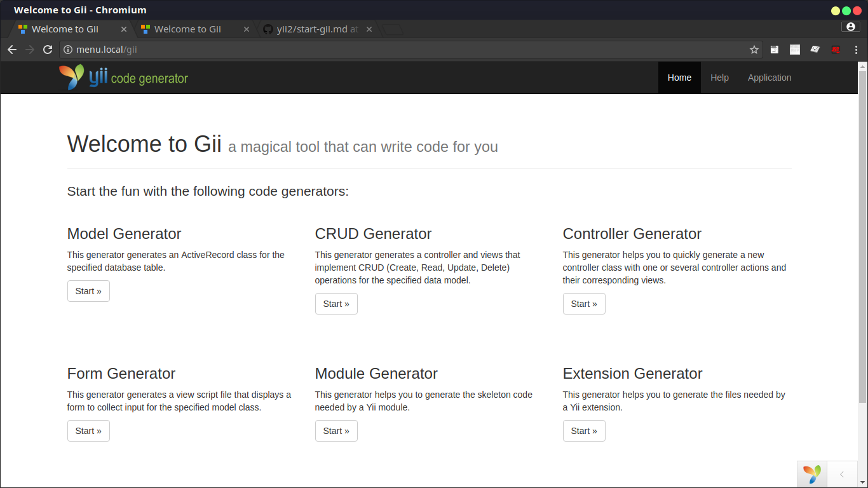Open the Help menu item
Screen dimensions: 868x488
pos(719,78)
